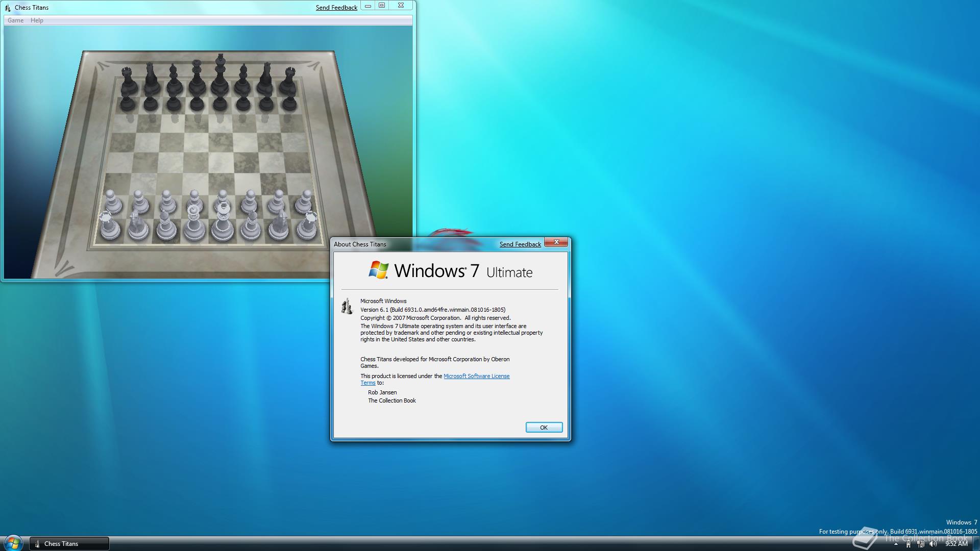Click the licensee name Rob Jansen
Image resolution: width=980 pixels, height=551 pixels.
pyautogui.click(x=382, y=392)
